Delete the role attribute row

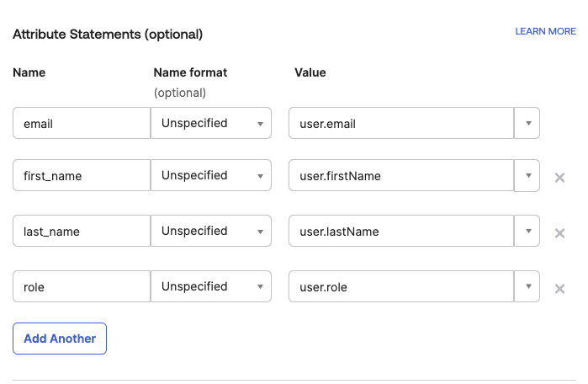[559, 289]
